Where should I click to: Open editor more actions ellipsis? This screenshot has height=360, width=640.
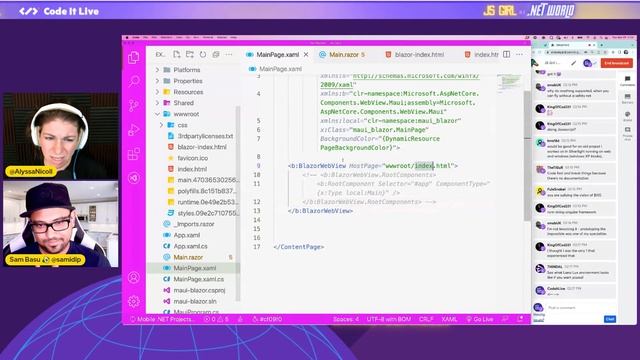[x=519, y=54]
